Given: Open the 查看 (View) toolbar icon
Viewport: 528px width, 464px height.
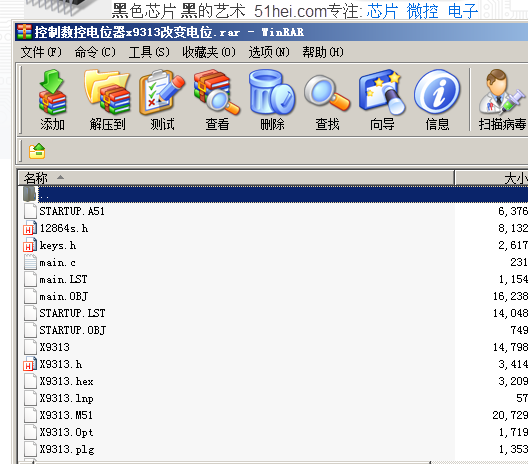Looking at the screenshot, I should pyautogui.click(x=217, y=100).
